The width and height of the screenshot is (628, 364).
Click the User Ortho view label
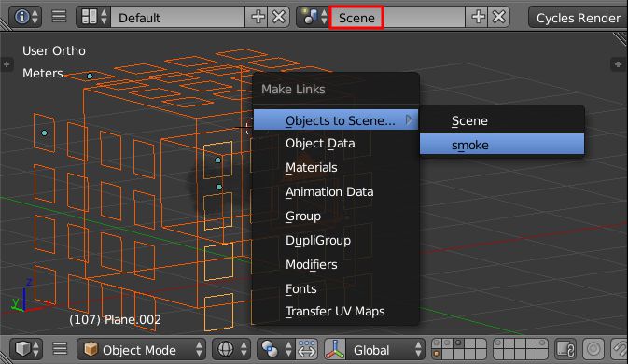pyautogui.click(x=54, y=50)
